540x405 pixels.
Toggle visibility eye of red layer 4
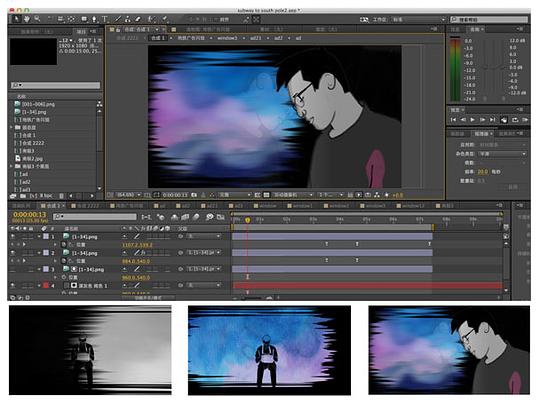(x=13, y=285)
